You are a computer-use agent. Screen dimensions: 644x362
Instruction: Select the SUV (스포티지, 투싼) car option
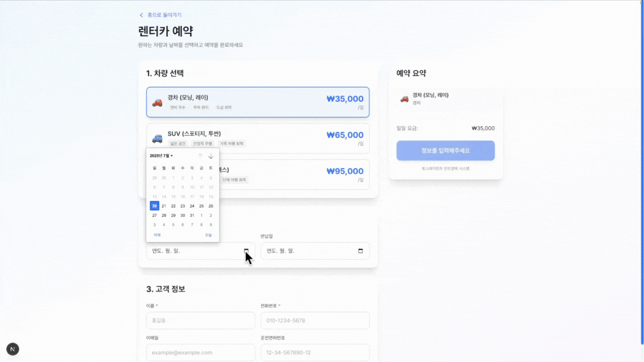(258, 139)
